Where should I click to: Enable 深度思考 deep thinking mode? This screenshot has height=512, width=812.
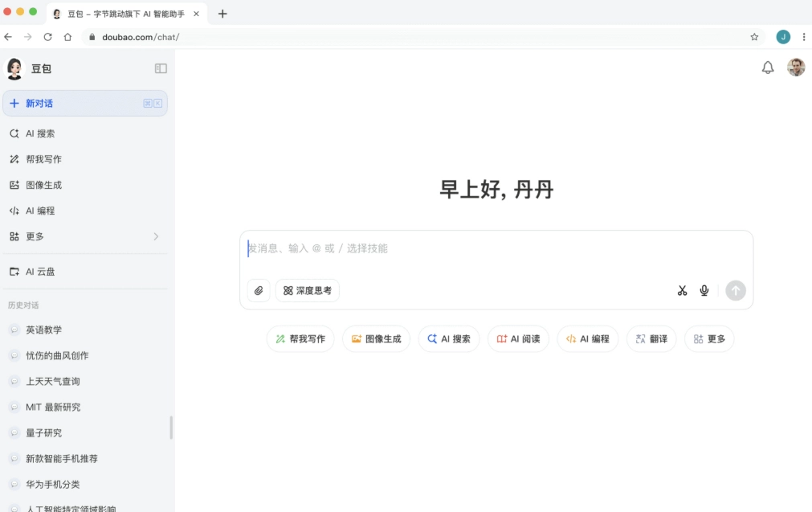pyautogui.click(x=307, y=290)
